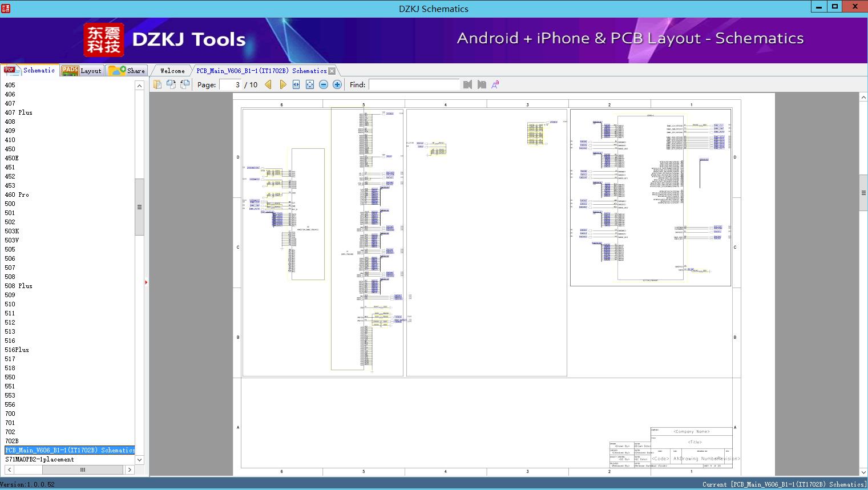Toggle match case search icon
Screen dimensions: 868x490
tap(495, 84)
